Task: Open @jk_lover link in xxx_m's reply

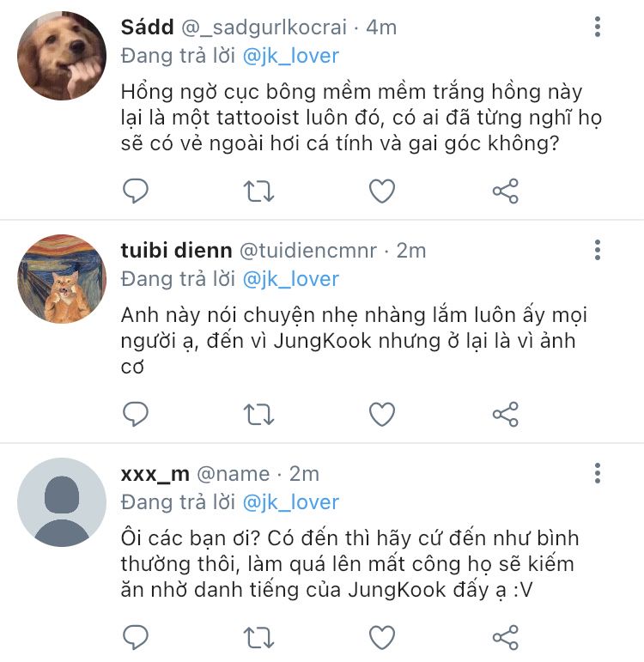Action: (x=291, y=502)
